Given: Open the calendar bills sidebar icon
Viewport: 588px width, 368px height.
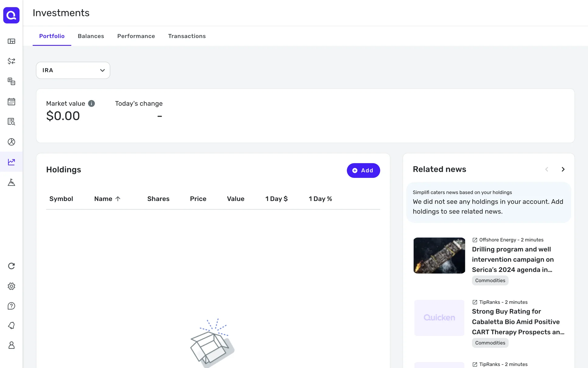Looking at the screenshot, I should tap(11, 102).
